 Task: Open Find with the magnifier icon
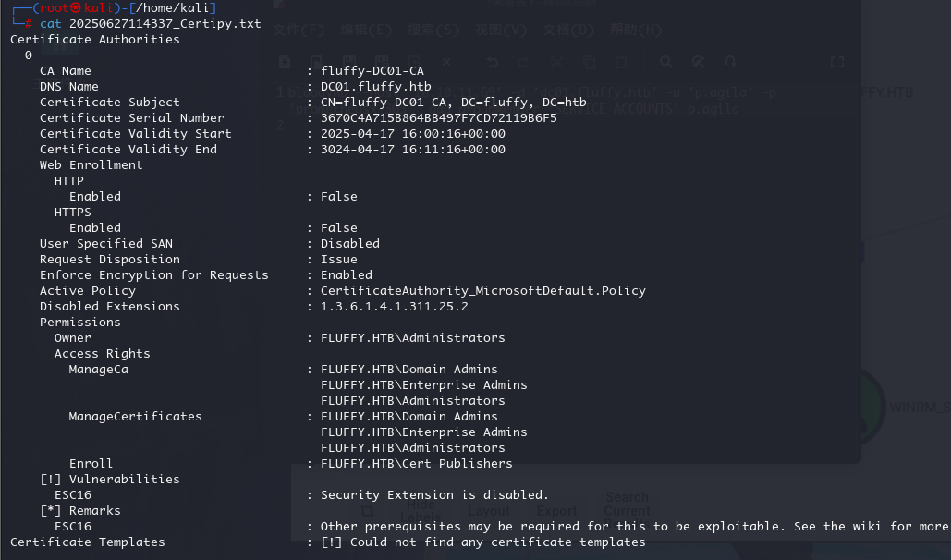tap(666, 62)
